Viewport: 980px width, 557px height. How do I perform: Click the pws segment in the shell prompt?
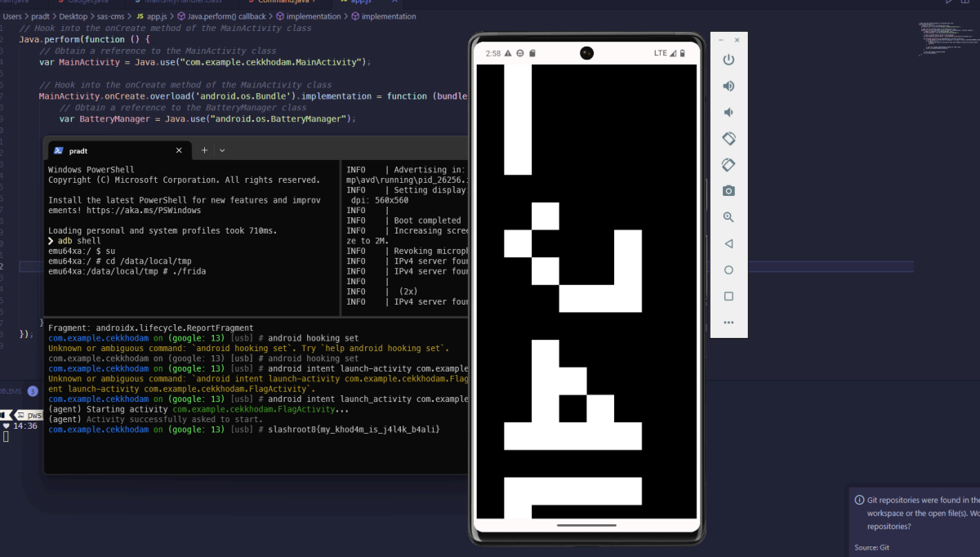pos(29,415)
